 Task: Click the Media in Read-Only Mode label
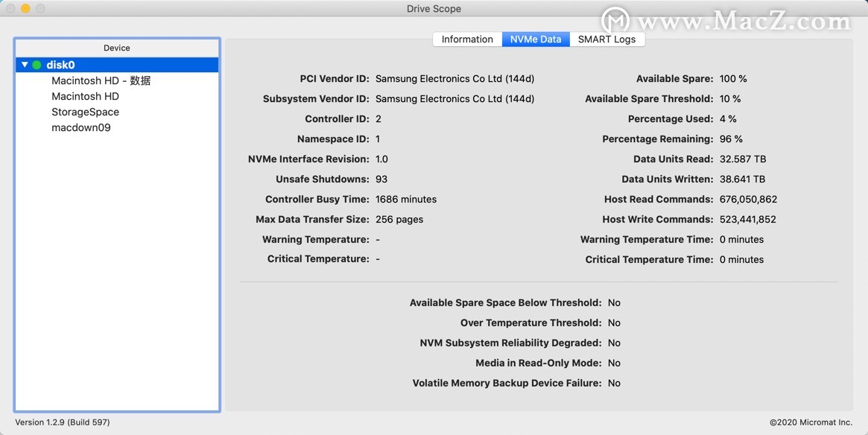(x=539, y=363)
